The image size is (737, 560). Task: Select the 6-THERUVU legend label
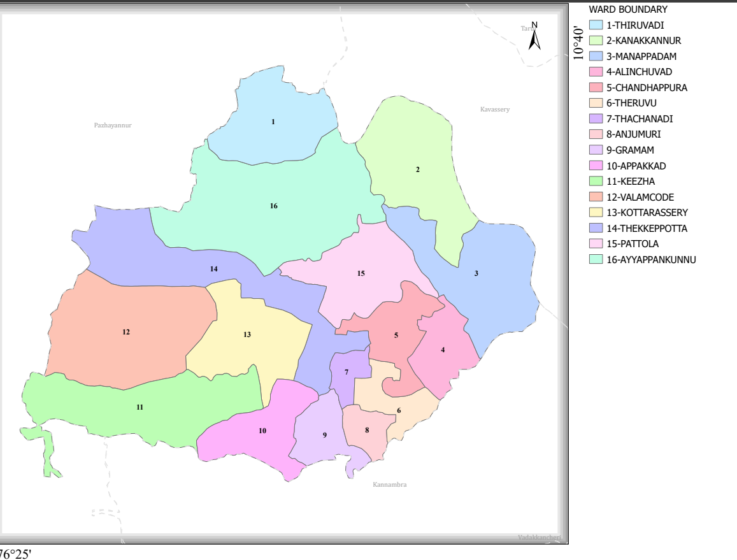[631, 103]
